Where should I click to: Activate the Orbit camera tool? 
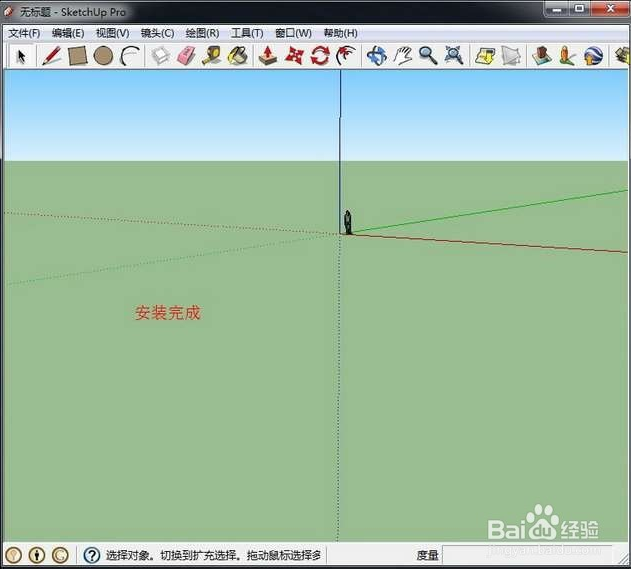(x=377, y=56)
